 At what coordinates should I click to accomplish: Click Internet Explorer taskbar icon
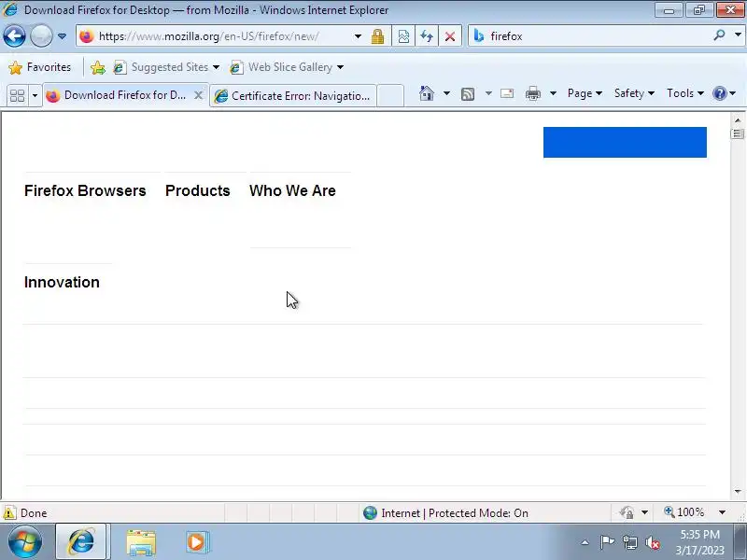81,541
